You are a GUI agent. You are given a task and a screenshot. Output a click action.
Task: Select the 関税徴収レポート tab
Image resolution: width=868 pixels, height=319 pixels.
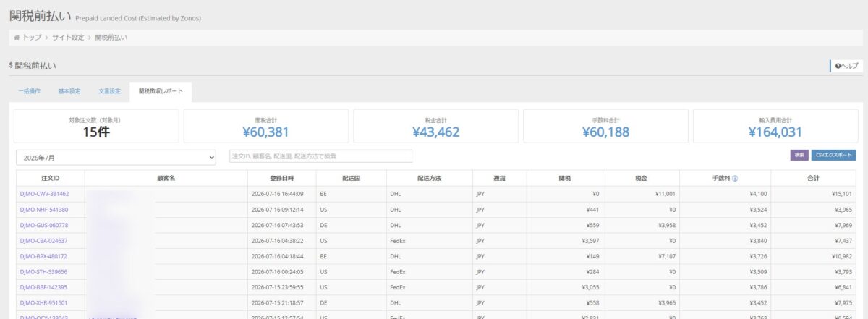pyautogui.click(x=161, y=91)
